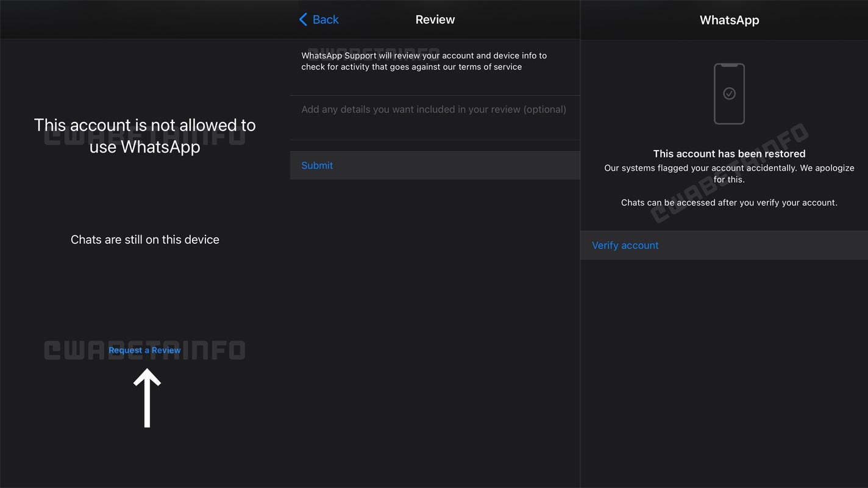Image resolution: width=868 pixels, height=488 pixels.
Task: Click 'Chats are still on this device' text
Action: (x=145, y=240)
